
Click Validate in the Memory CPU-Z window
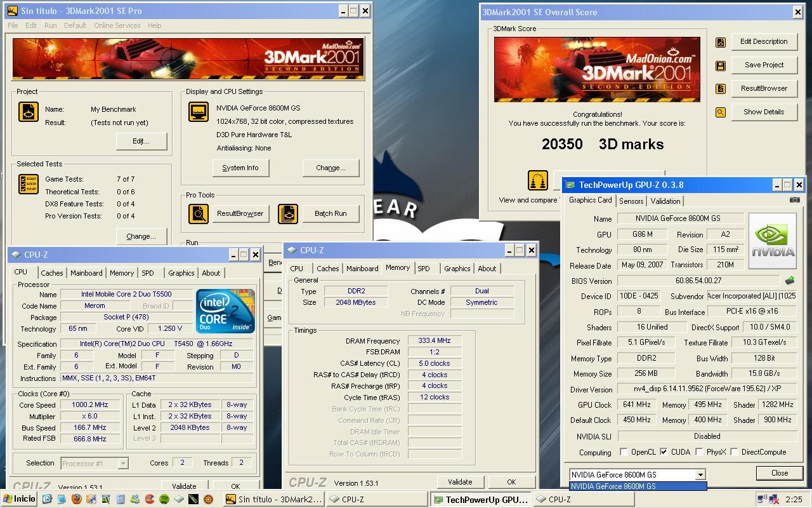tap(460, 482)
